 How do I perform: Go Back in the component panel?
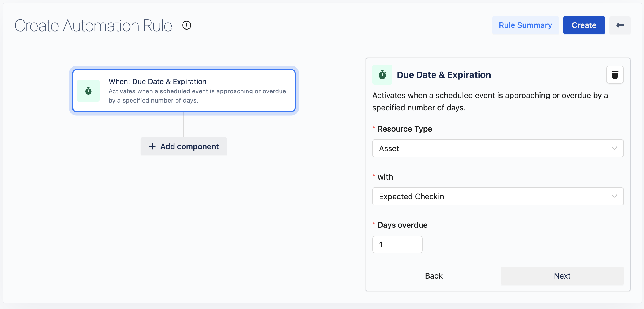(434, 276)
